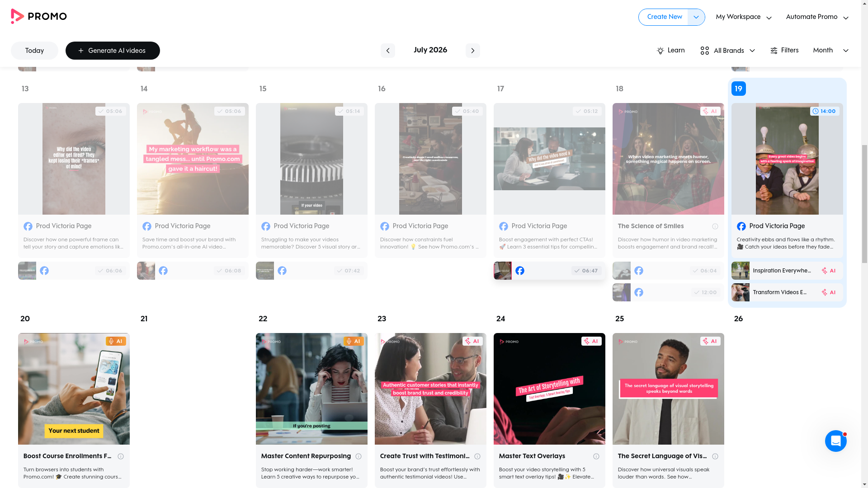The image size is (868, 488).
Task: Open the Month view dropdown
Action: click(830, 51)
